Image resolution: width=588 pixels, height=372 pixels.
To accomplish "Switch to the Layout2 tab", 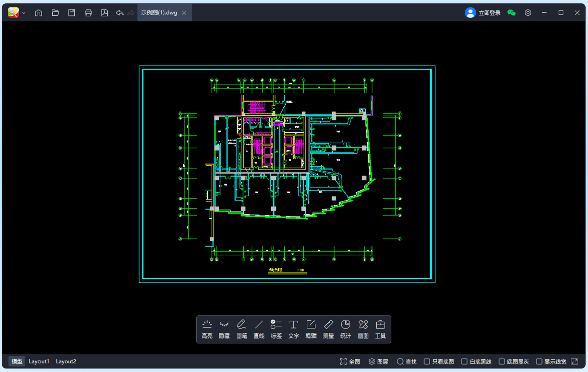I will pyautogui.click(x=66, y=361).
